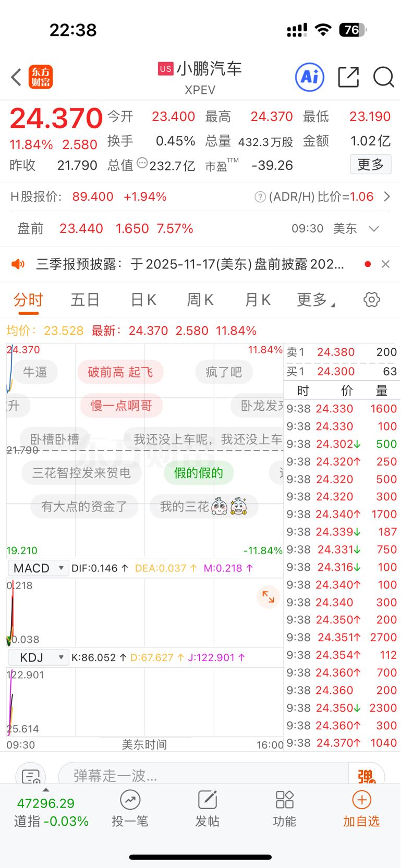This screenshot has width=401, height=868.
Task: Tap the large 24.370 current price
Action: [x=56, y=118]
